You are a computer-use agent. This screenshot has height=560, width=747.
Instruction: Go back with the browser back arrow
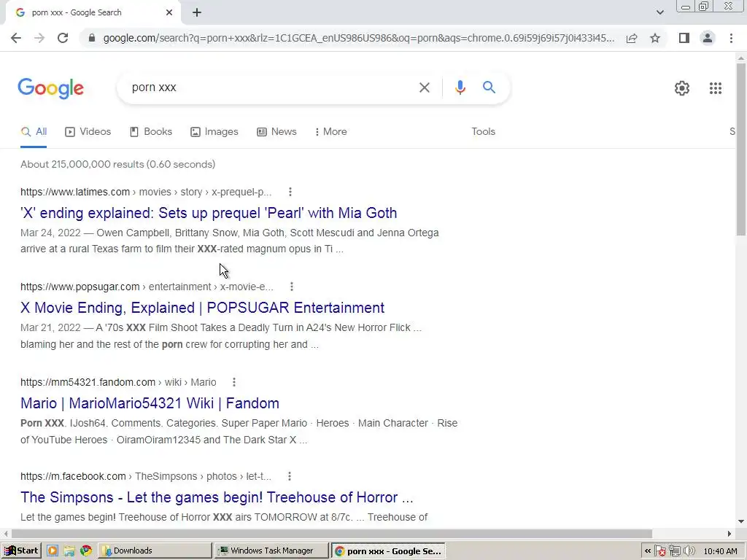(16, 38)
